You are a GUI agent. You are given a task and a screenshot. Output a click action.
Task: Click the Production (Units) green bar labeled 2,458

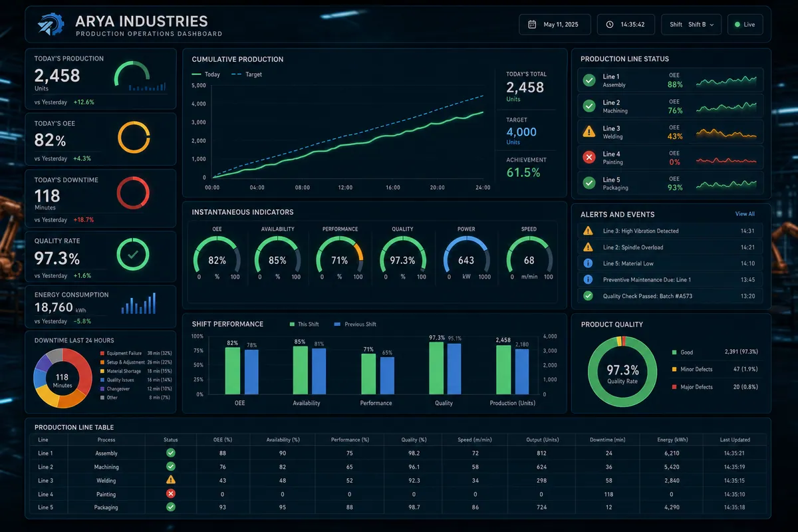click(504, 369)
